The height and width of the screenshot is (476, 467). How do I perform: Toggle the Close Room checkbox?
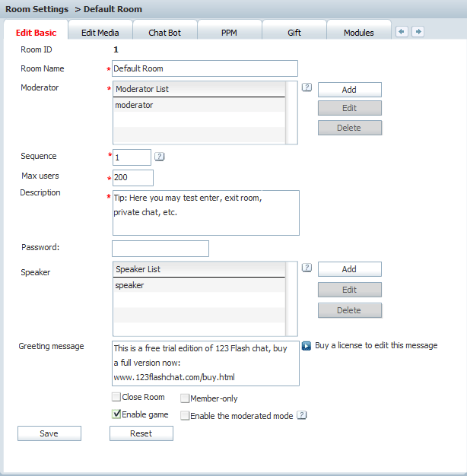[x=116, y=397]
